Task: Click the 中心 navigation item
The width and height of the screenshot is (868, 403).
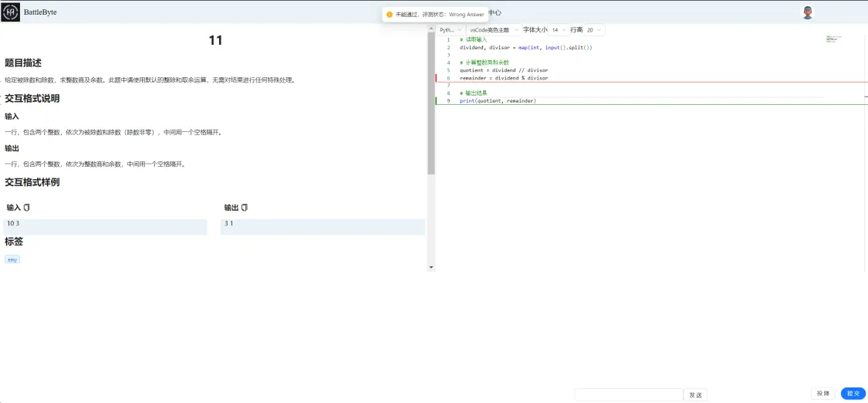Action: click(495, 12)
